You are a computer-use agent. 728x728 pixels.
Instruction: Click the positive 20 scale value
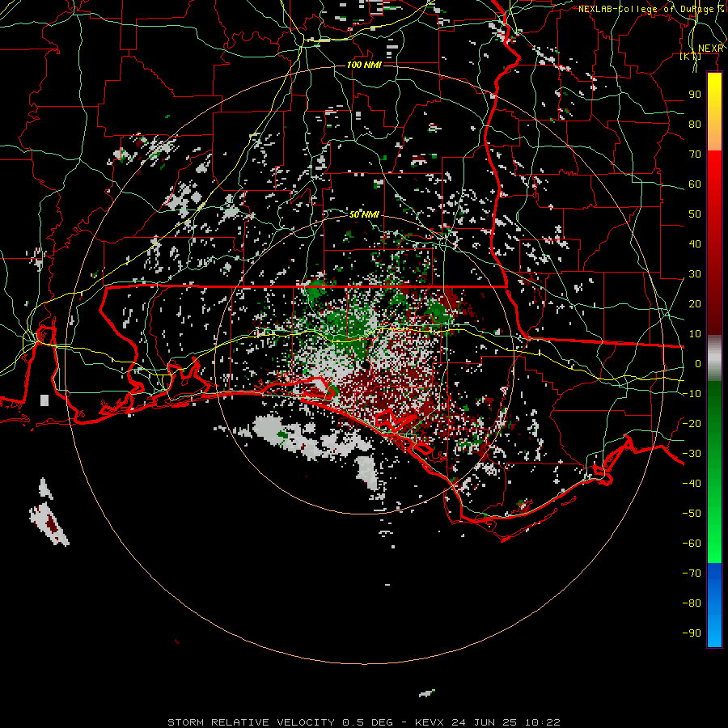695,303
